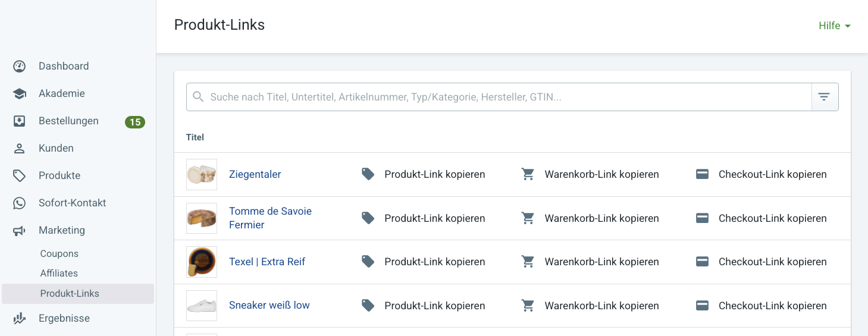Click the card icon in Sneaker weiß low row
868x336 pixels.
pos(702,306)
